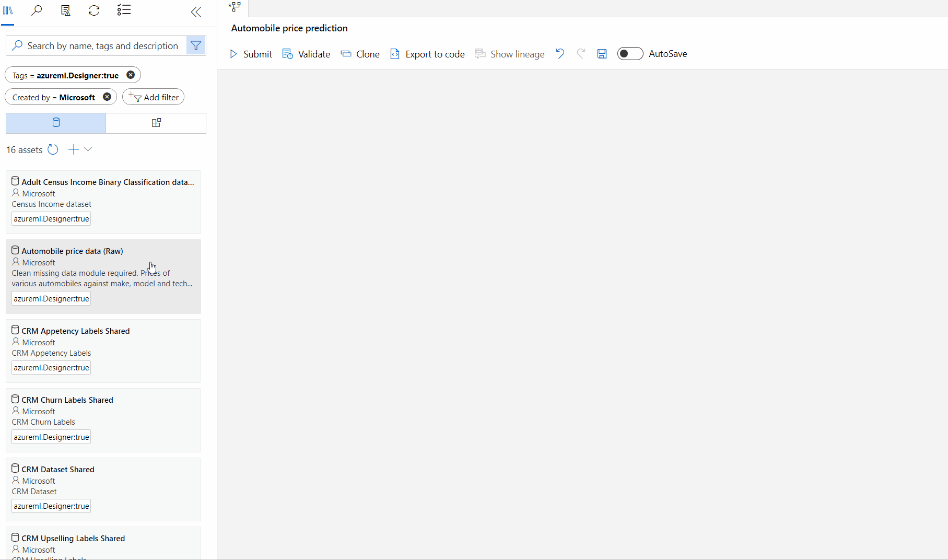This screenshot has height=560, width=948.
Task: Collapse the asset panel with double chevron
Action: [x=196, y=11]
